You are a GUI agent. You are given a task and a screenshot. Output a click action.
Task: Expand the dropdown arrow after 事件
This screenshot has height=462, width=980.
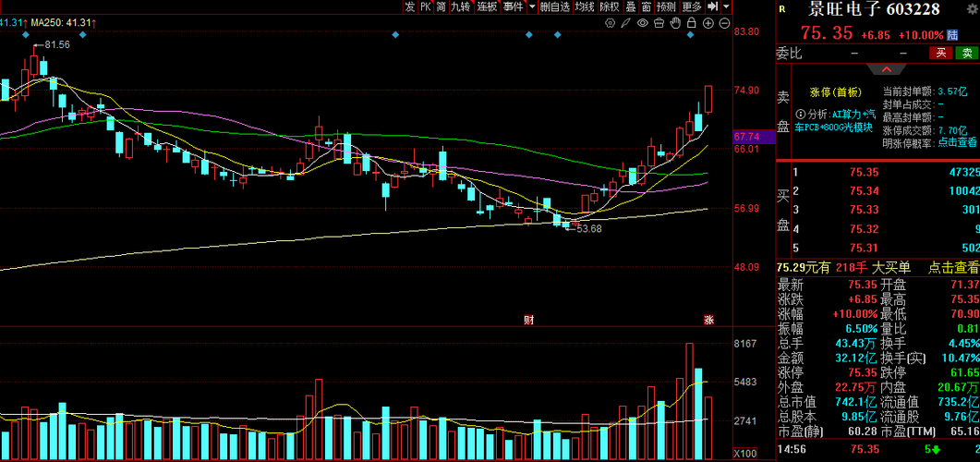533,6
